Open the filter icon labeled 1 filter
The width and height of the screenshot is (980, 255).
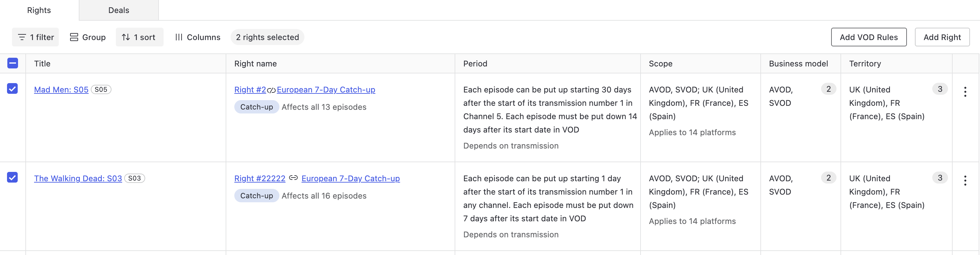coord(35,37)
